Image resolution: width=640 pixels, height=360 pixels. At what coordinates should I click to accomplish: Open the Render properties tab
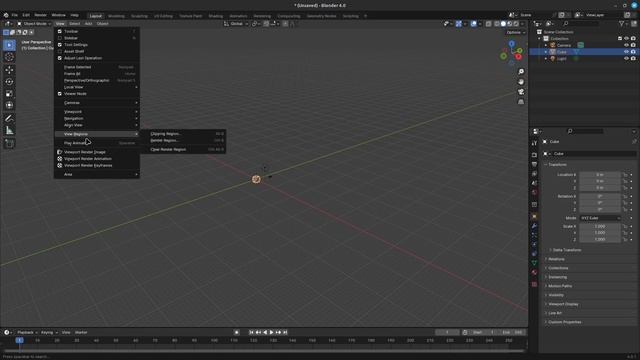coord(534,155)
